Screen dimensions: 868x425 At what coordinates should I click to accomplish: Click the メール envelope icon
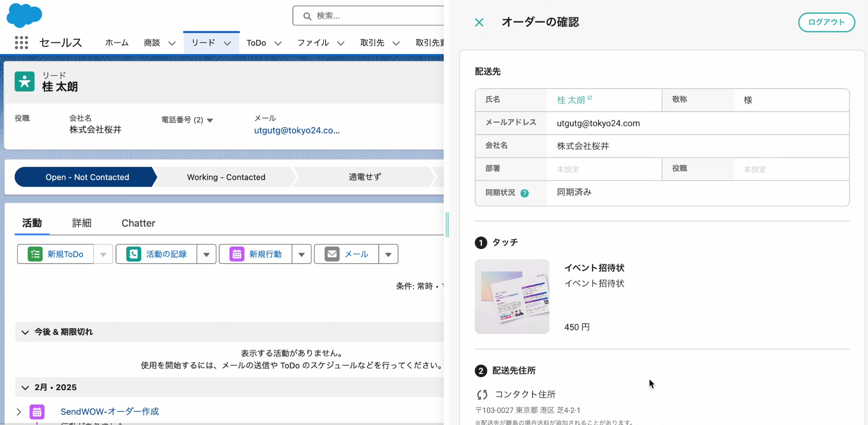coord(333,254)
